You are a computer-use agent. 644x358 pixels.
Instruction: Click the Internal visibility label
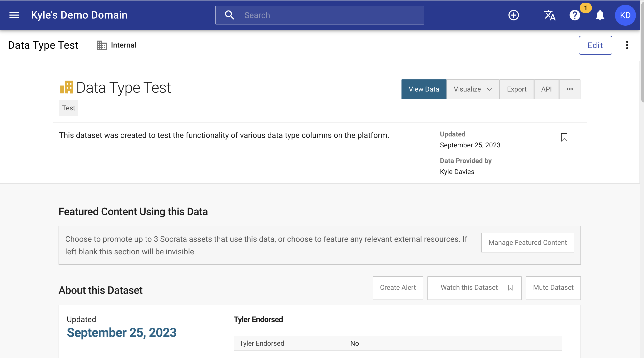point(124,45)
